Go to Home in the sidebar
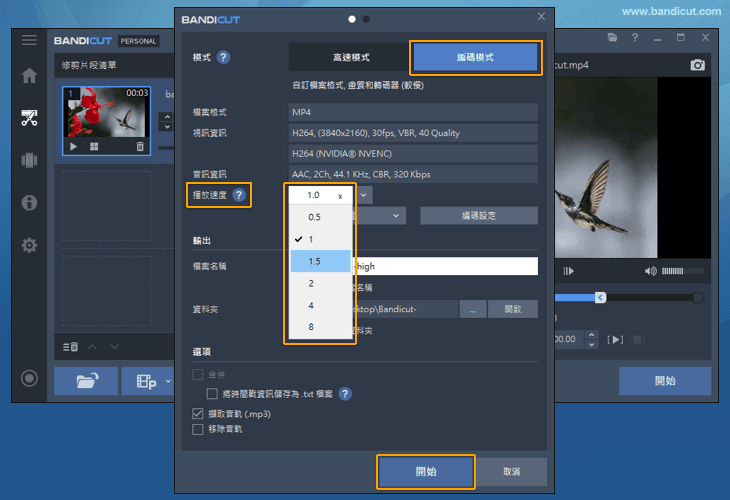Image resolution: width=730 pixels, height=500 pixels. 29,75
